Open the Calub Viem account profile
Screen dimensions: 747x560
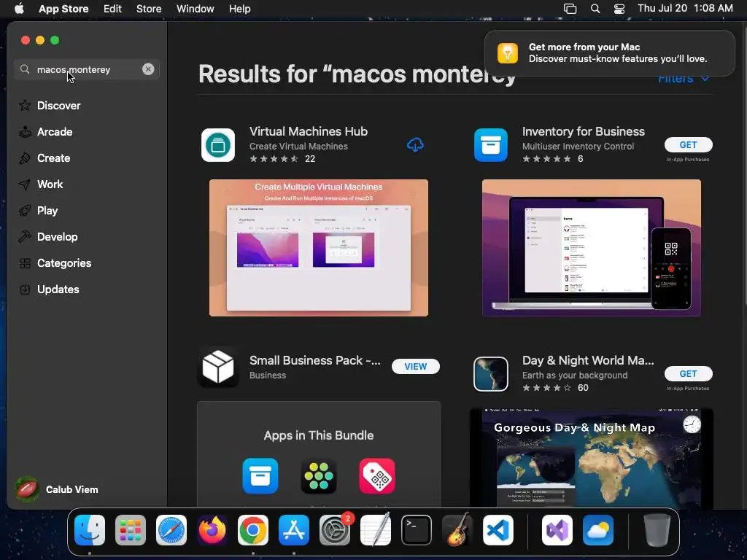(x=57, y=489)
